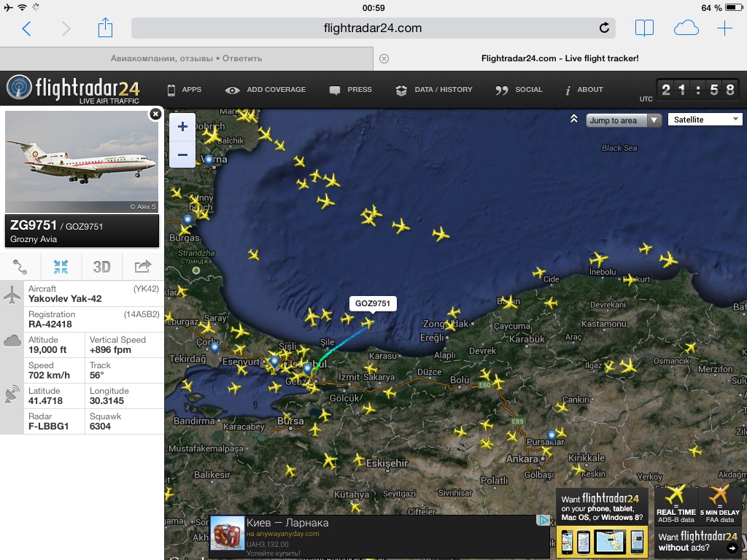Click the flightradar24 radar logo

pyautogui.click(x=73, y=88)
